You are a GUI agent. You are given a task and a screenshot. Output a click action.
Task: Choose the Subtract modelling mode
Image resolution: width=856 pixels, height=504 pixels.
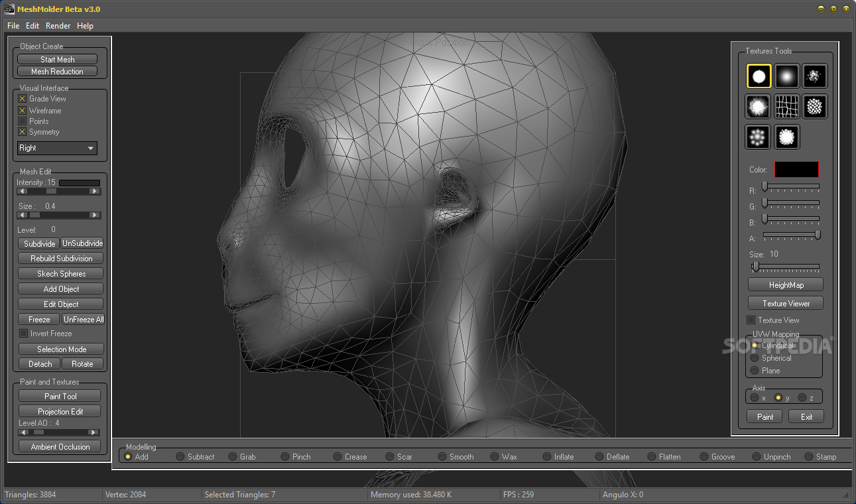click(x=180, y=456)
